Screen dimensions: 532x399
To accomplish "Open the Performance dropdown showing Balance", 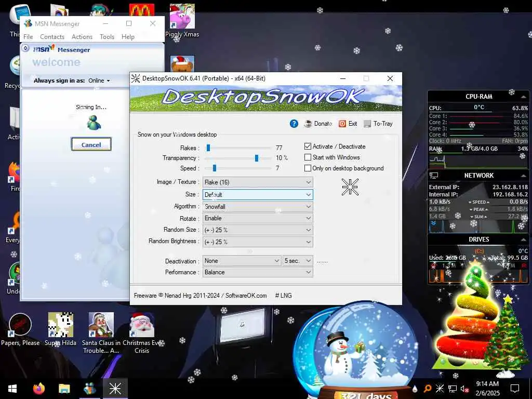I will (x=258, y=272).
